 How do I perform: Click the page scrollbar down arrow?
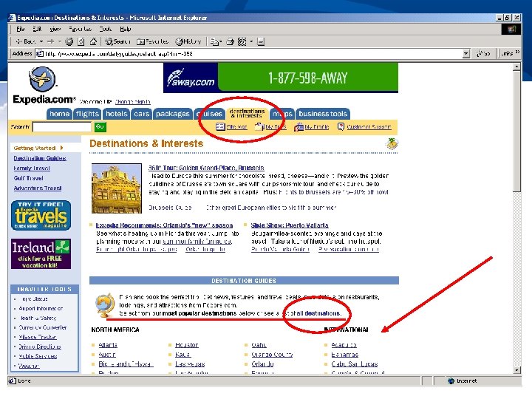[516, 370]
